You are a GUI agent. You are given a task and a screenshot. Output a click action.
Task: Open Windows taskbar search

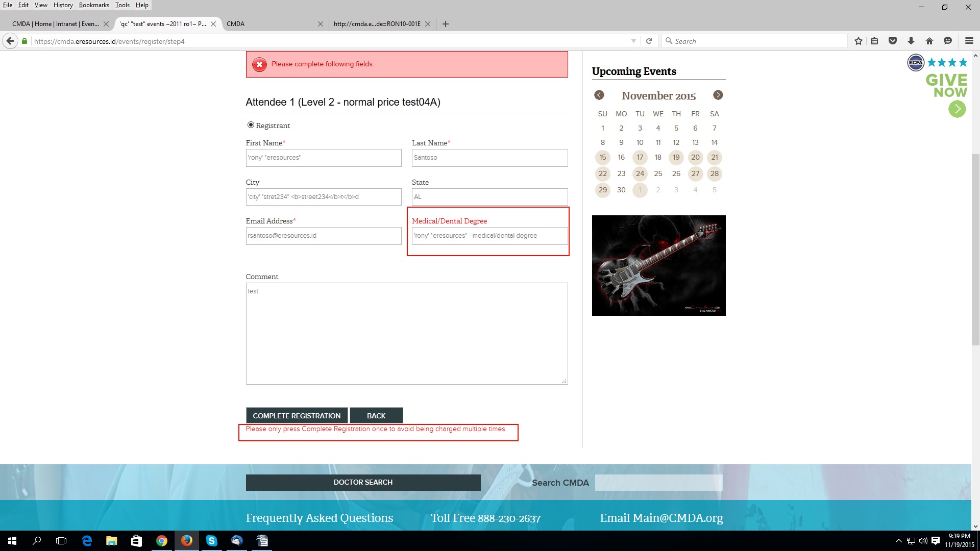pyautogui.click(x=37, y=541)
